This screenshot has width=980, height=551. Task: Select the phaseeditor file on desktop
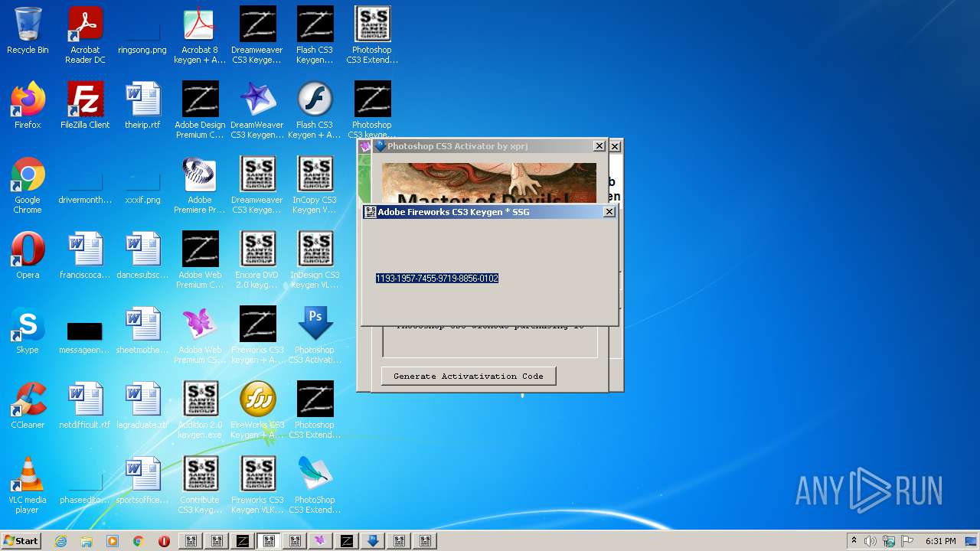[x=85, y=489]
